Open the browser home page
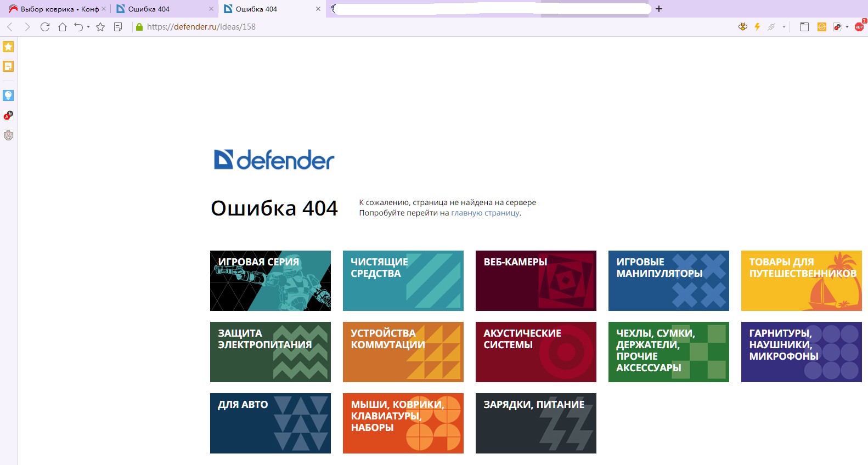Image resolution: width=868 pixels, height=465 pixels. click(63, 27)
